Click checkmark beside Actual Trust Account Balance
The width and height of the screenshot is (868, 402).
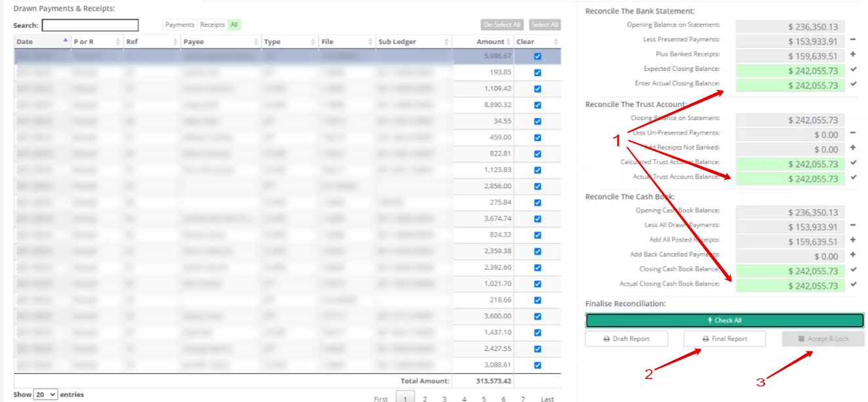click(x=853, y=177)
